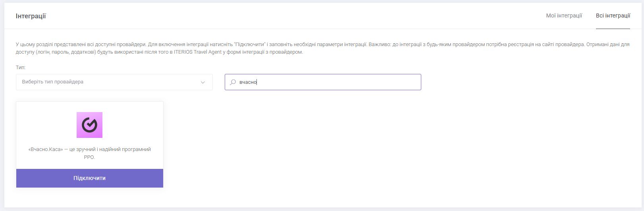Select the "Всі інтеграції" tab

coord(613,15)
